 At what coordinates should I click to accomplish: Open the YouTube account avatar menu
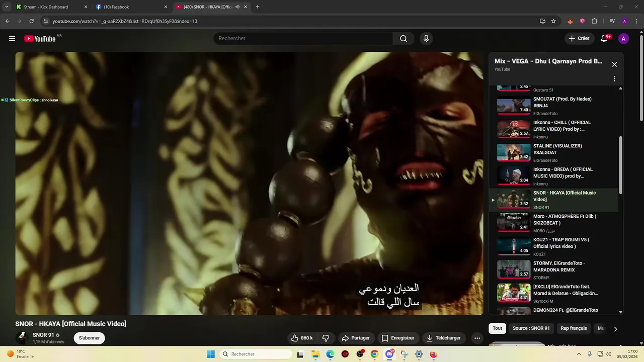click(623, 39)
